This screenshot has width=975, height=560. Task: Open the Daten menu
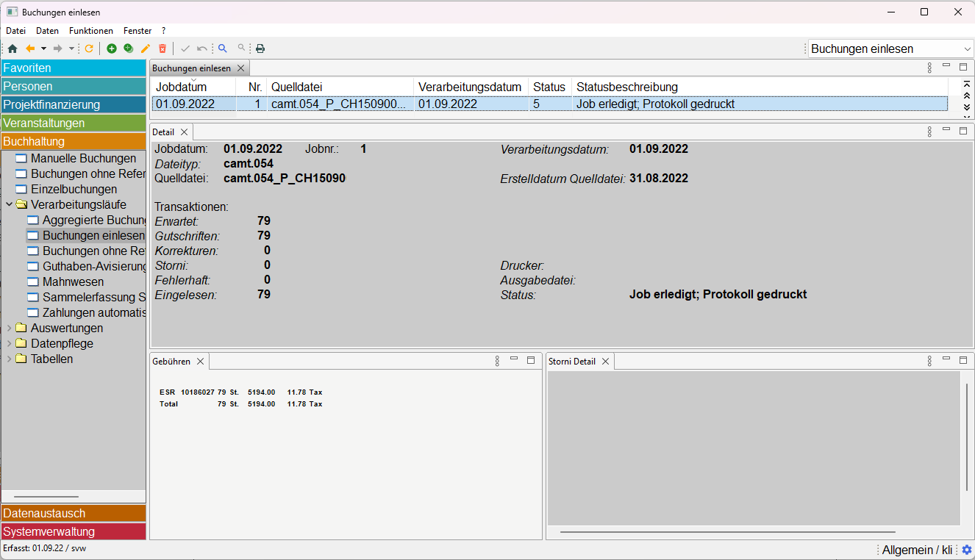click(x=47, y=31)
